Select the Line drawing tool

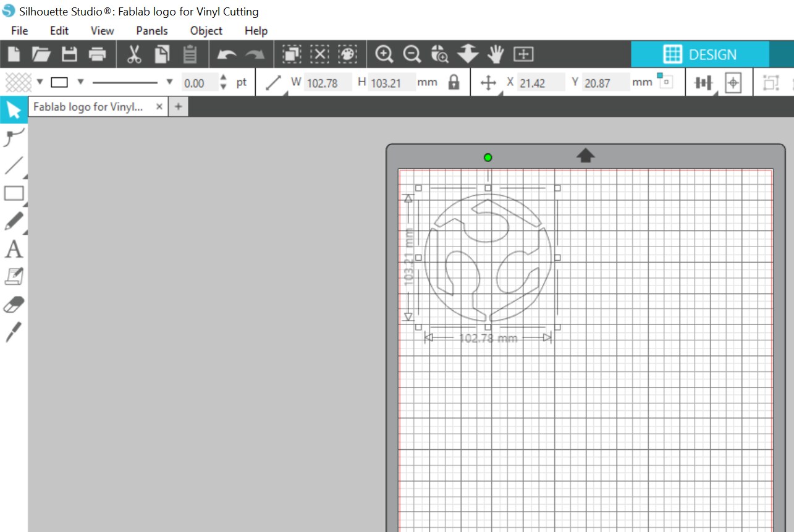[14, 166]
